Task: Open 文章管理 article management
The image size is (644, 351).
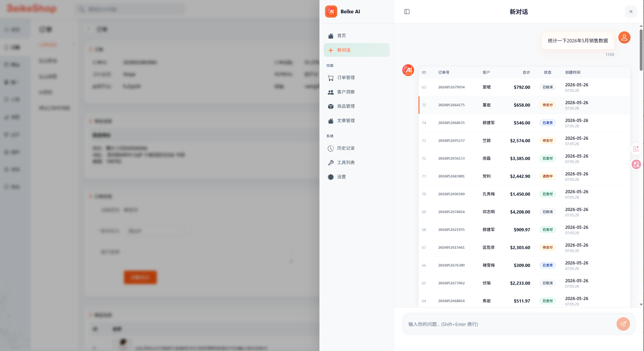Action: click(357, 121)
